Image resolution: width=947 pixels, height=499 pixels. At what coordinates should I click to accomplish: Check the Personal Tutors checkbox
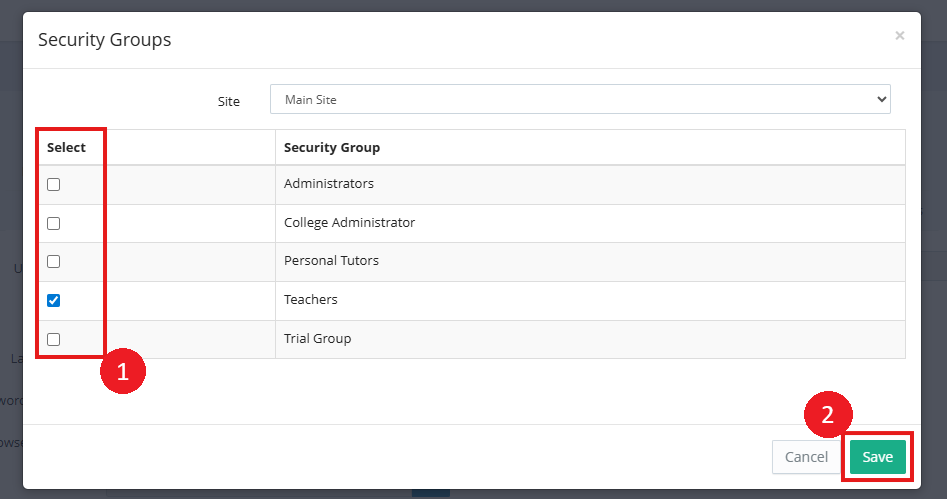point(54,261)
